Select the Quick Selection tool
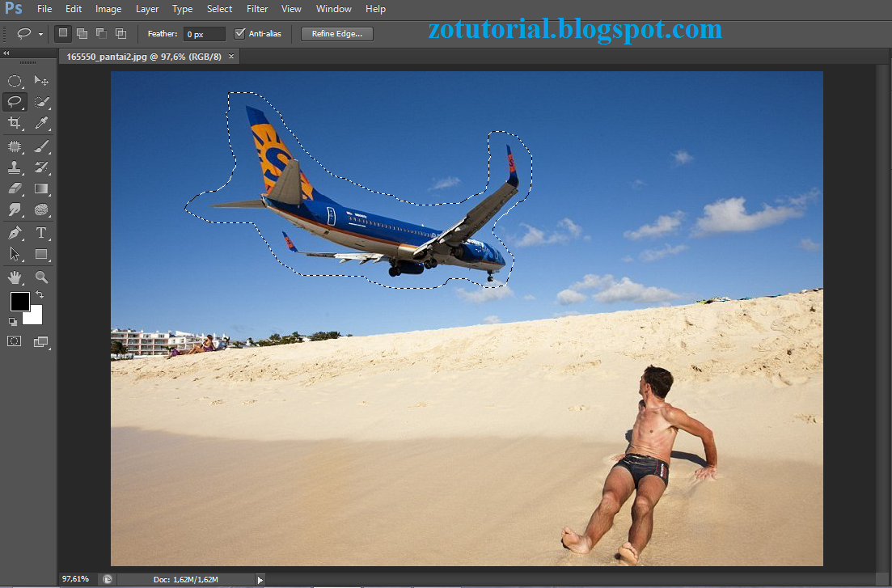The image size is (892, 588). (41, 102)
